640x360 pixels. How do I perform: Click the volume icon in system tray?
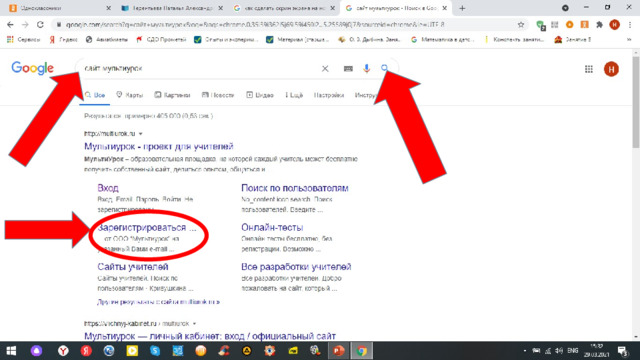(x=559, y=351)
